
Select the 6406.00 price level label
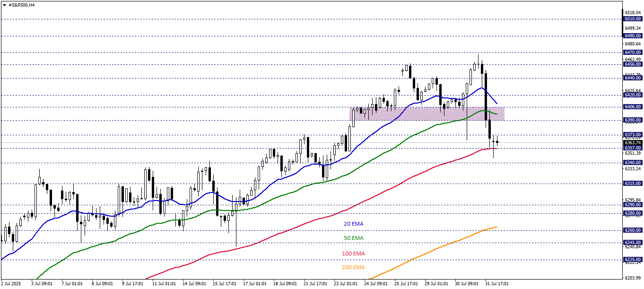(x=633, y=107)
